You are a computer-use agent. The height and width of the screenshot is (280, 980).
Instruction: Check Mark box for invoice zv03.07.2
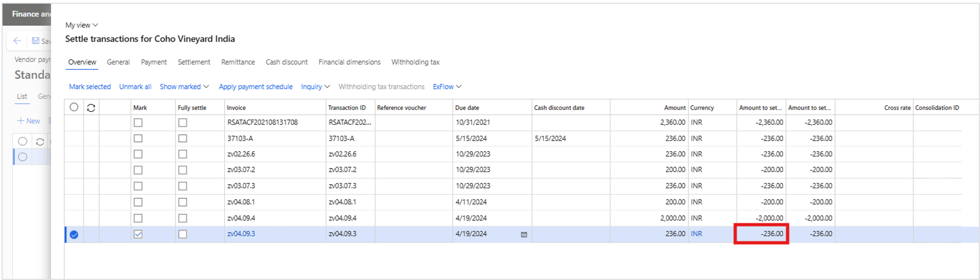pos(138,170)
